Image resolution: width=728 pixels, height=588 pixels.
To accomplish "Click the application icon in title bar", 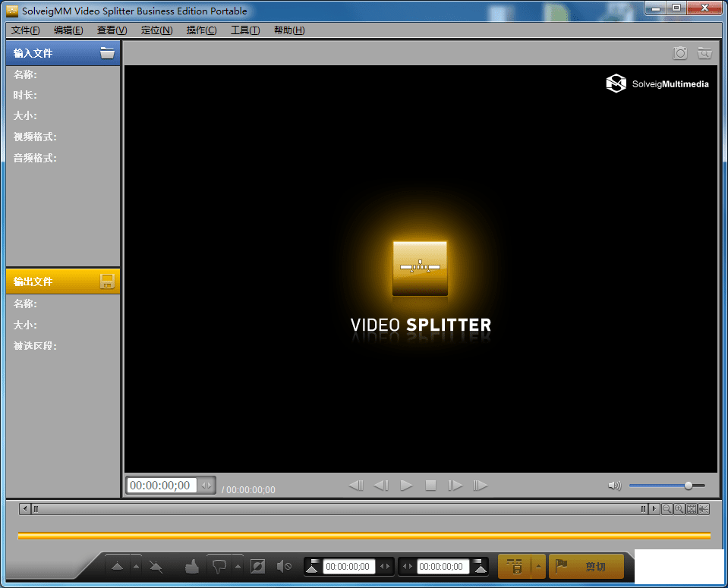I will tap(12, 11).
